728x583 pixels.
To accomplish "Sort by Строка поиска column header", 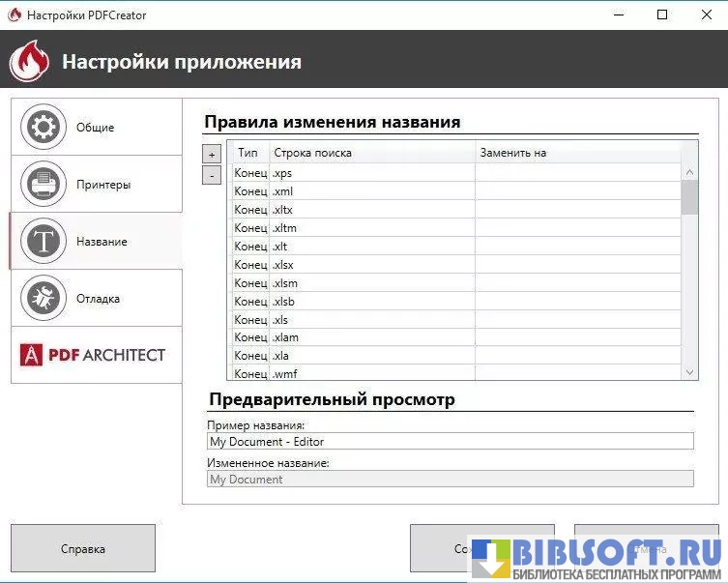I will pyautogui.click(x=371, y=153).
